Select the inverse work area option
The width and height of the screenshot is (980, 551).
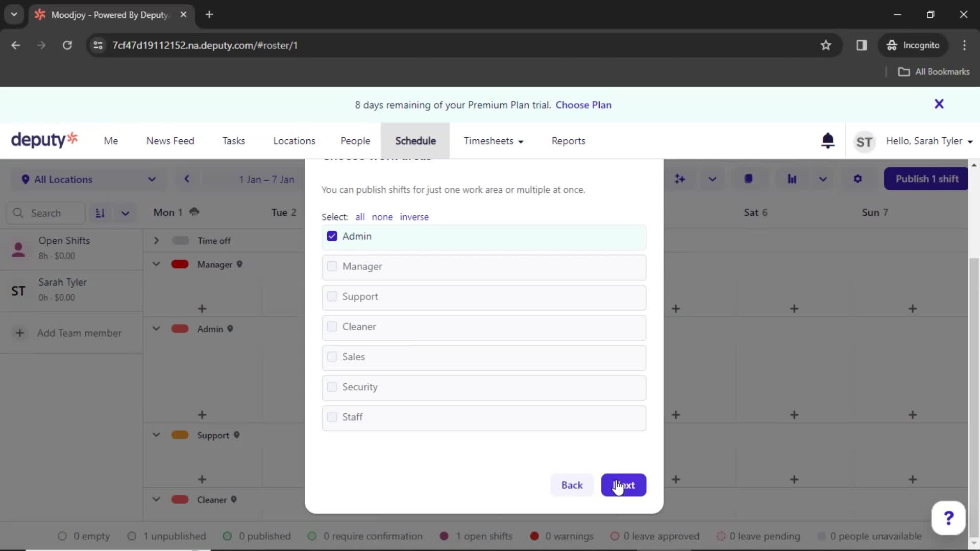tap(414, 217)
